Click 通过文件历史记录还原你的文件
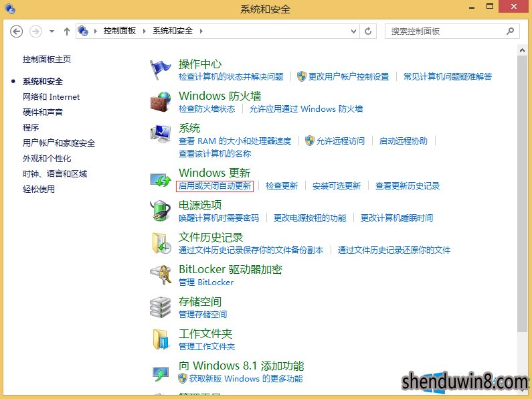The width and height of the screenshot is (532, 399). pos(394,250)
